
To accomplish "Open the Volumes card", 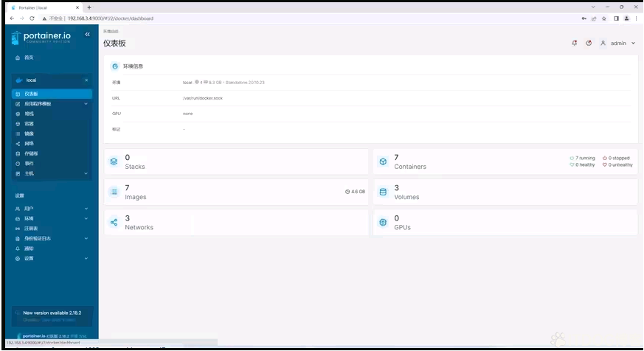I will (x=505, y=192).
